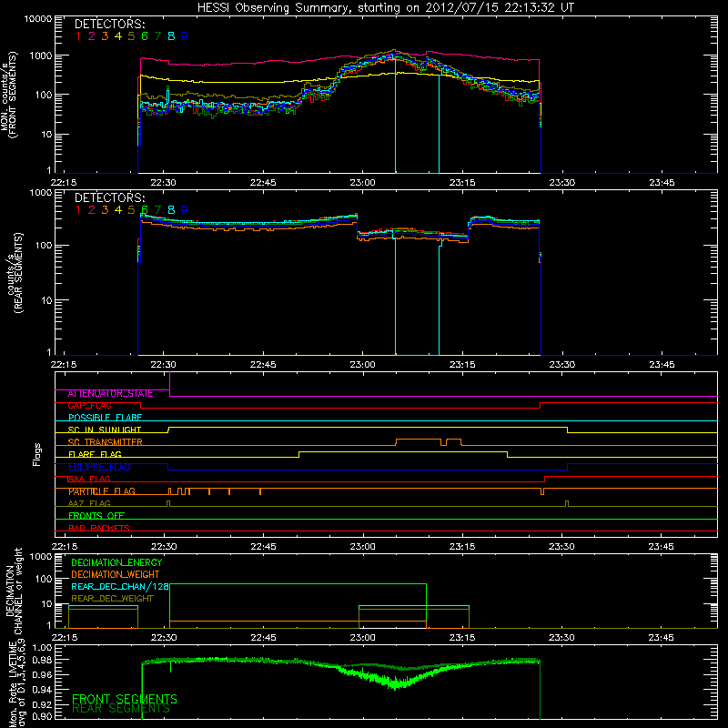
Task: Click detector 2 in front segments legend
Action: pyautogui.click(x=92, y=36)
